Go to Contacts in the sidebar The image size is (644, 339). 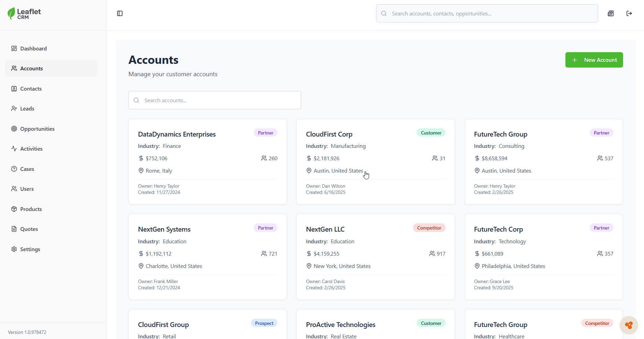point(31,89)
